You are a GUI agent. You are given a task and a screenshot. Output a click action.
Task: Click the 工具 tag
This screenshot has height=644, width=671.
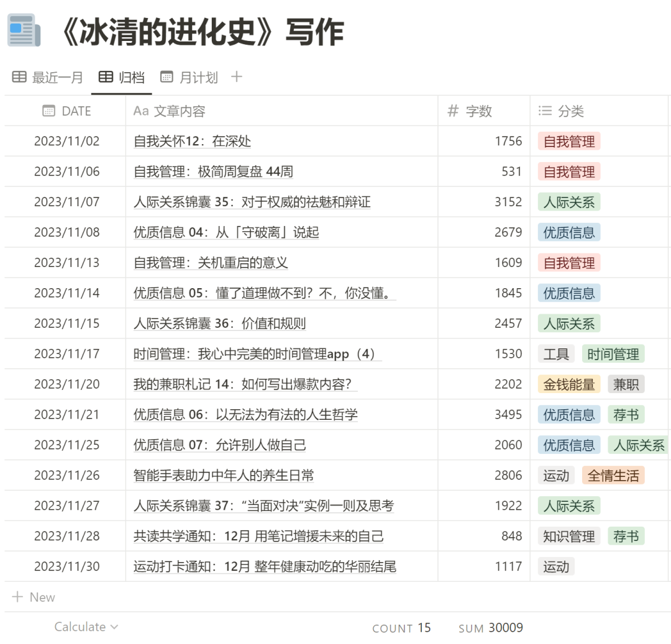556,354
